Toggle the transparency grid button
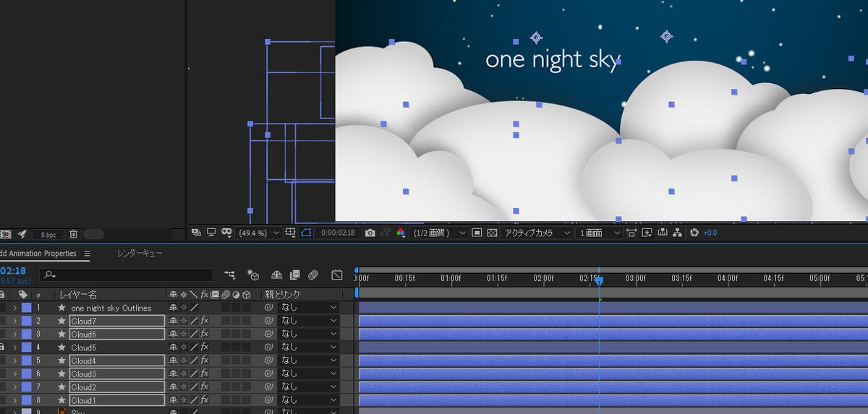868x414 pixels. [x=492, y=233]
